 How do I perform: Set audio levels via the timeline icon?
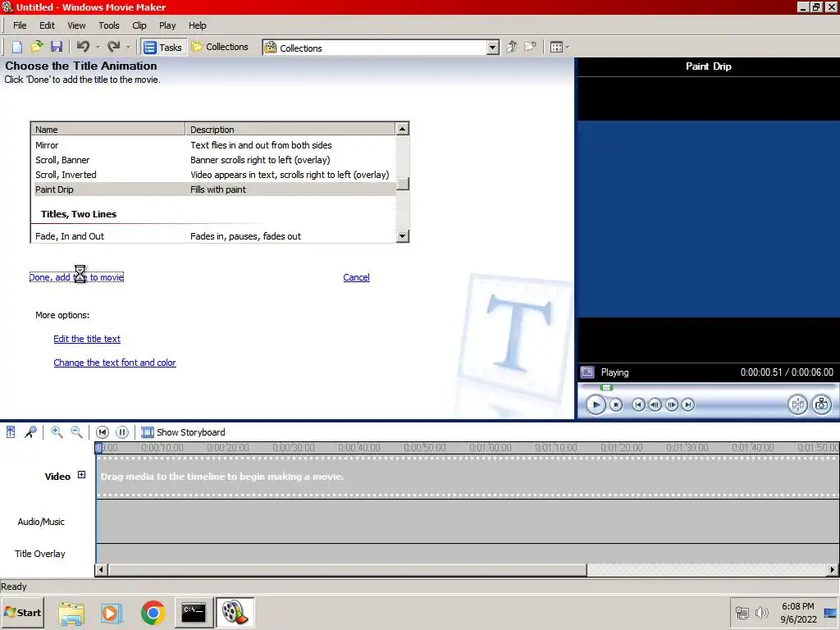11,432
